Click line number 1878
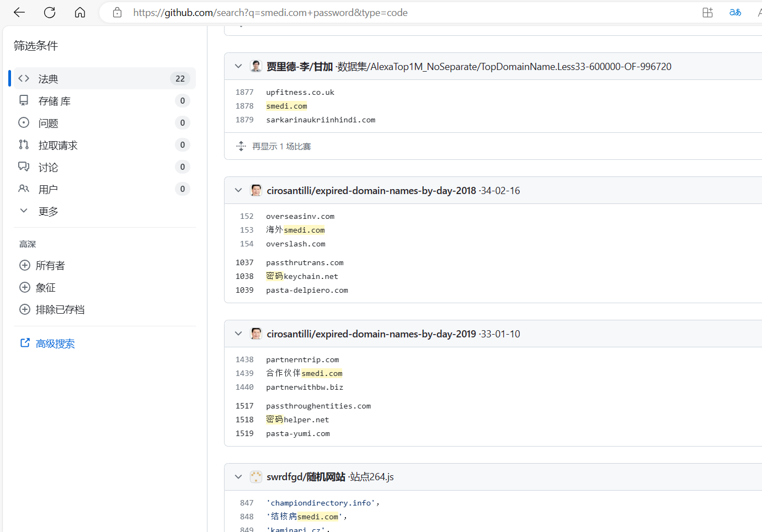Viewport: 762px width, 532px height. click(244, 106)
